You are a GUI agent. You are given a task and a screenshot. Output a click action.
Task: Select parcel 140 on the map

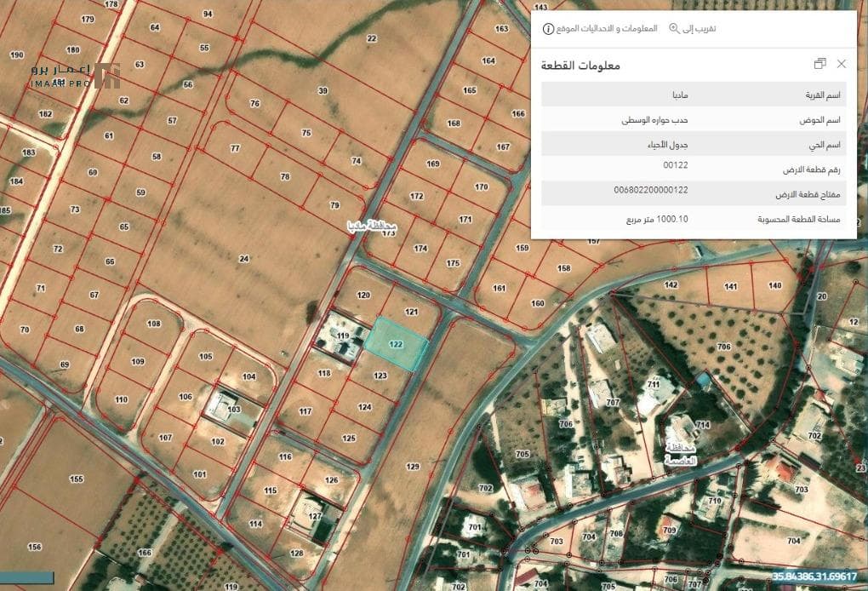(775, 285)
